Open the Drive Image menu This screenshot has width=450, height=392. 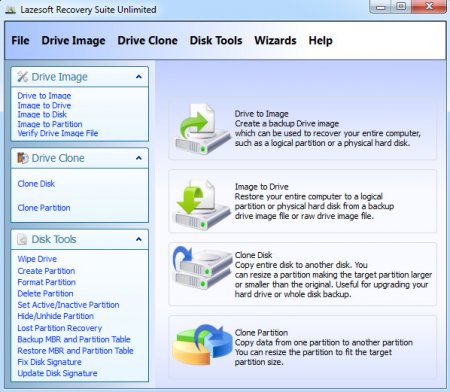(73, 40)
